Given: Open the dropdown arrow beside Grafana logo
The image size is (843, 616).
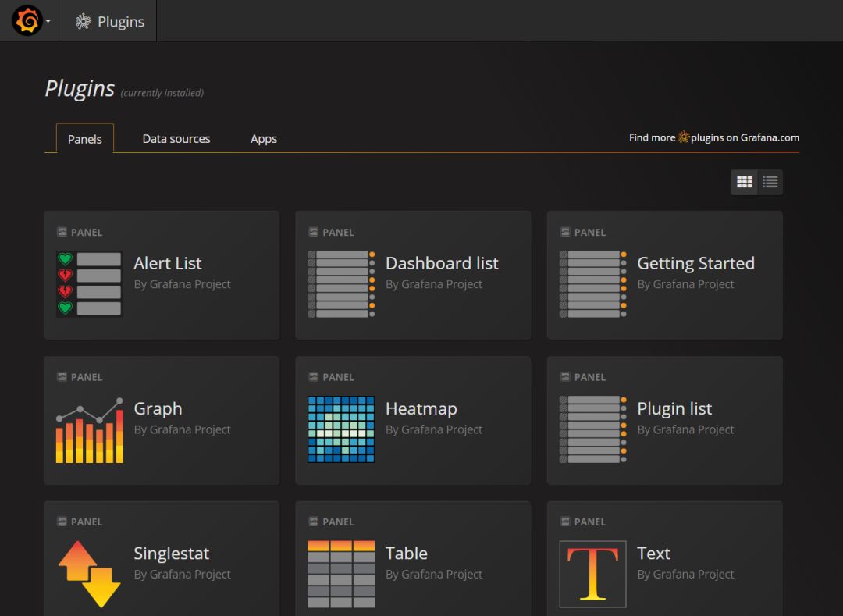Looking at the screenshot, I should point(48,22).
